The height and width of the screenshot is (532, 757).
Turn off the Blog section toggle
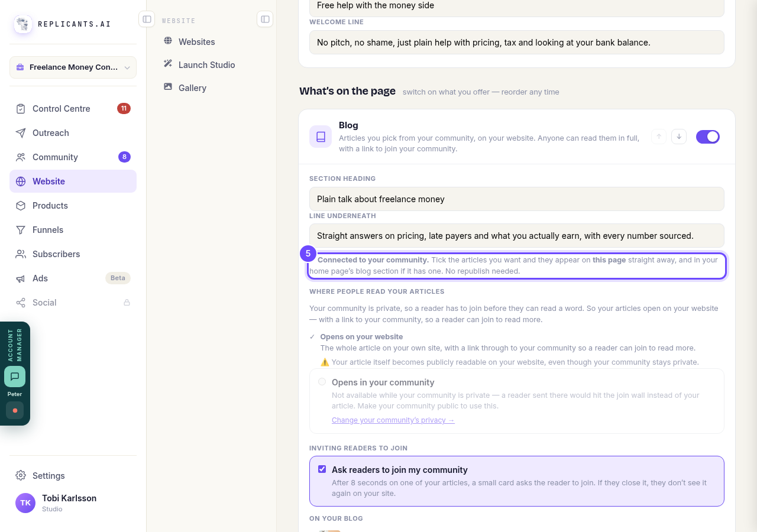click(x=708, y=137)
